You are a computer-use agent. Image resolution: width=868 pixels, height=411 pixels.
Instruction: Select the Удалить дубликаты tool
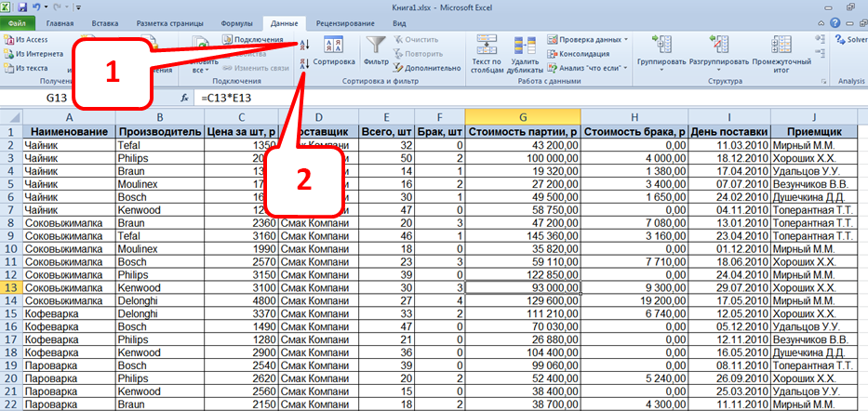coord(525,53)
